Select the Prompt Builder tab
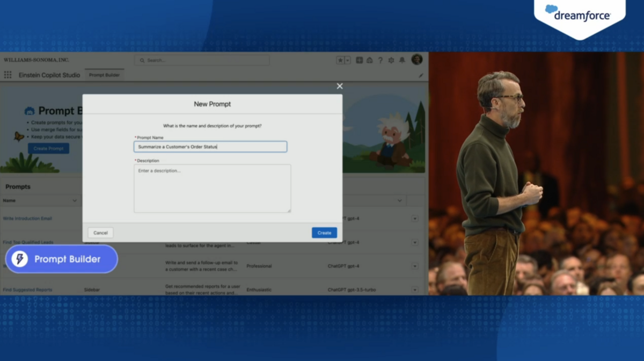This screenshot has width=644, height=361. (x=105, y=75)
